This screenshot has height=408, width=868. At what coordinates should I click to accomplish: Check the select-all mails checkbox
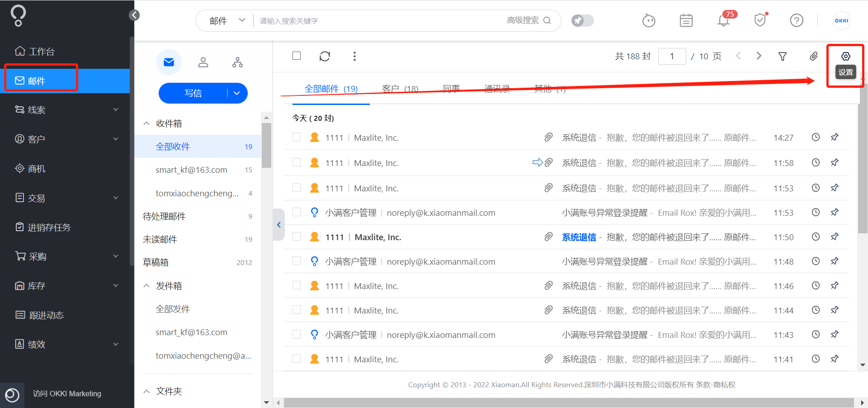pyautogui.click(x=297, y=56)
